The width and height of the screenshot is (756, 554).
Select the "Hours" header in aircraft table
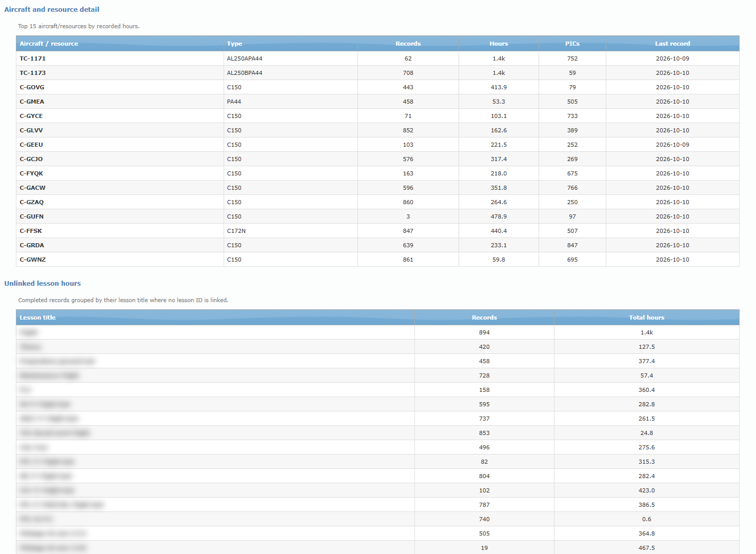(x=499, y=44)
